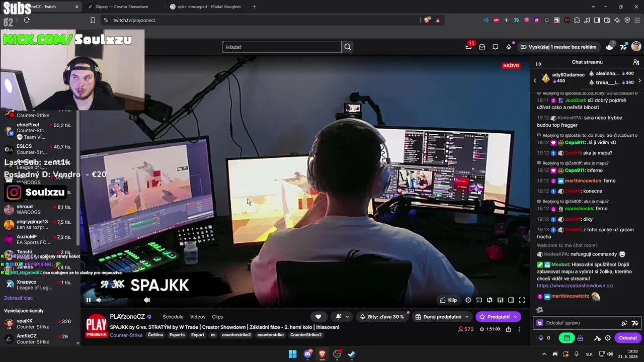This screenshot has height=362, width=644.
Task: Open the ABP extension icon
Action: tap(496, 20)
